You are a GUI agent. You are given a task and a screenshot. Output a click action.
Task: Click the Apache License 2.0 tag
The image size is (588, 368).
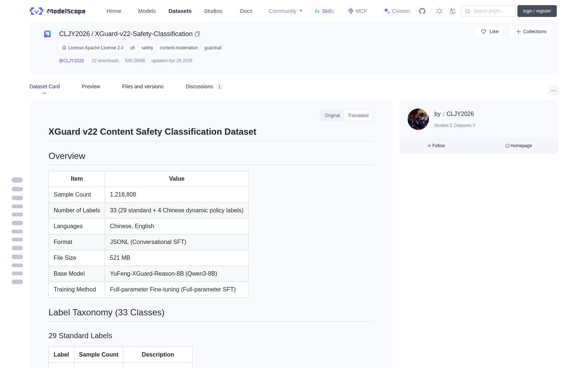[x=92, y=48]
